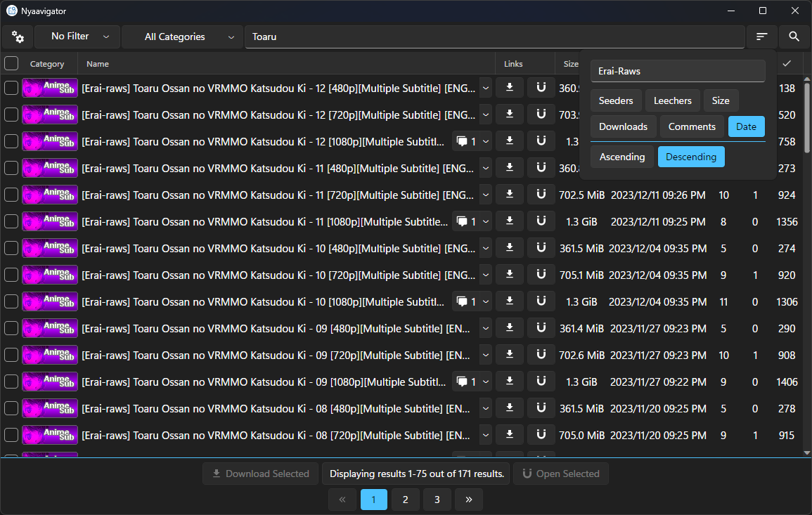View comments on episode 11 [1080p]

465,221
